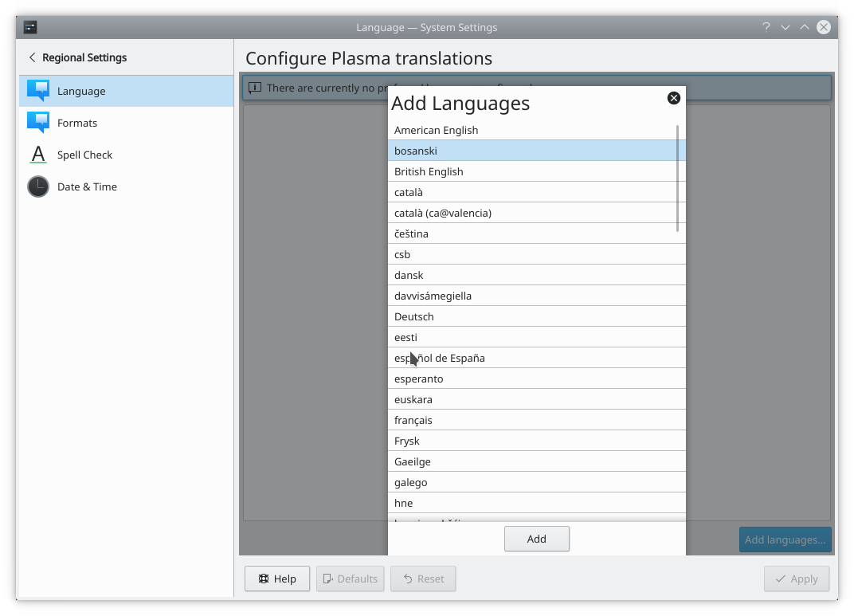Click the Add button in dialog
This screenshot has width=854, height=616.
click(536, 539)
